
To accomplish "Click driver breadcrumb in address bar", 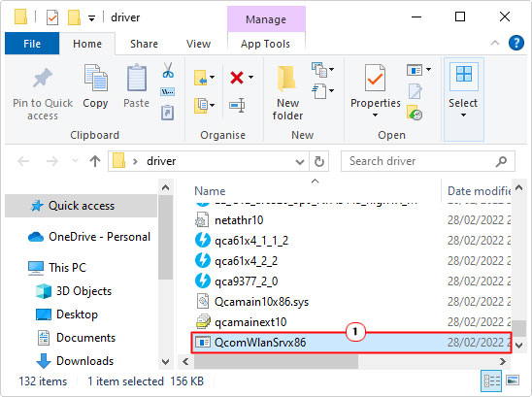I will (x=161, y=161).
